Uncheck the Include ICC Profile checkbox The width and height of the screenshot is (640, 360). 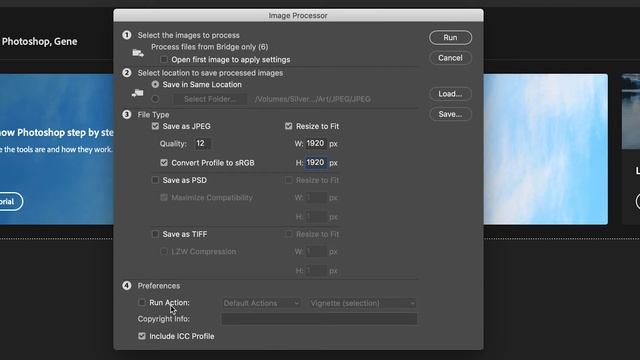pyautogui.click(x=142, y=336)
